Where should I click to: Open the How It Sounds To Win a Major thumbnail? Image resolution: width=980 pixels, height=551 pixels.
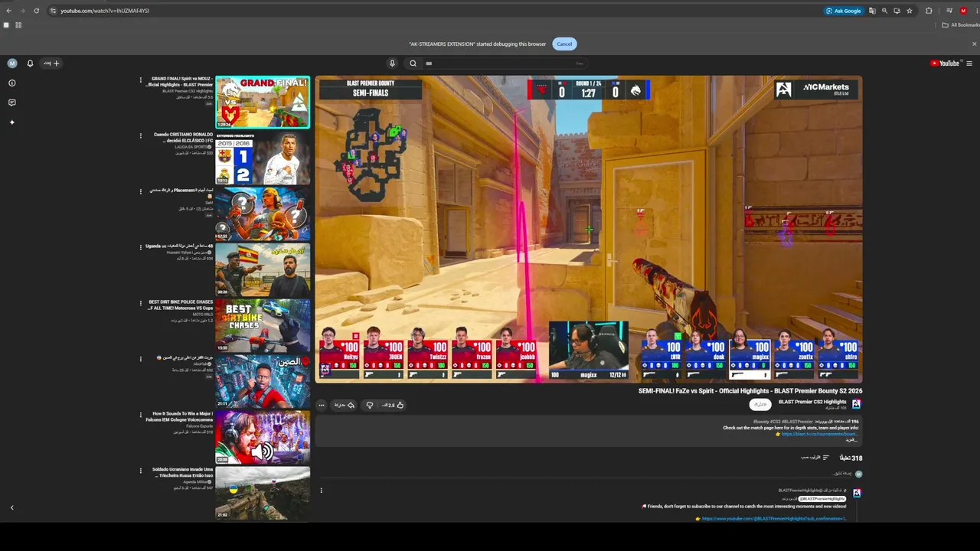263,437
